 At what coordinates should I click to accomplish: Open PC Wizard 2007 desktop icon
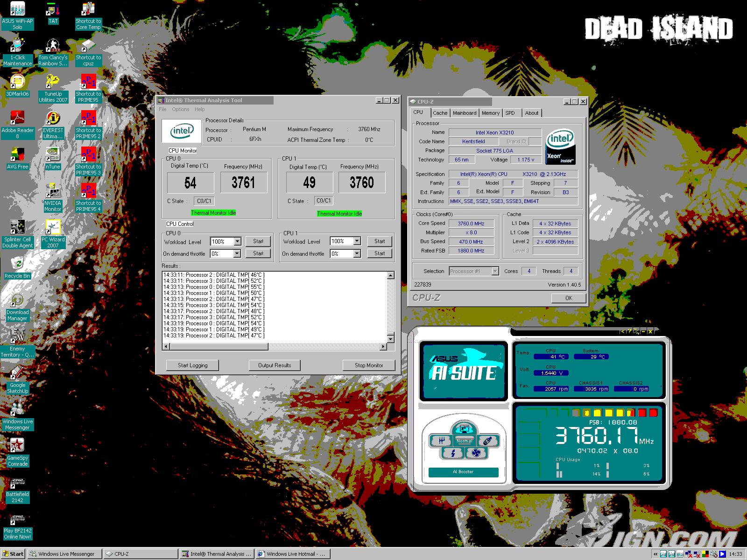(x=53, y=234)
